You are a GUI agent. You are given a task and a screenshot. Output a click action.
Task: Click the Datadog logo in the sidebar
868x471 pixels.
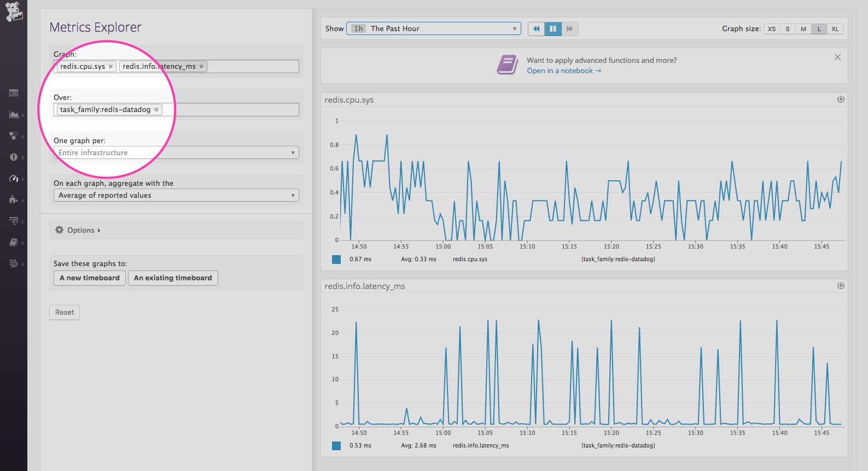[14, 11]
